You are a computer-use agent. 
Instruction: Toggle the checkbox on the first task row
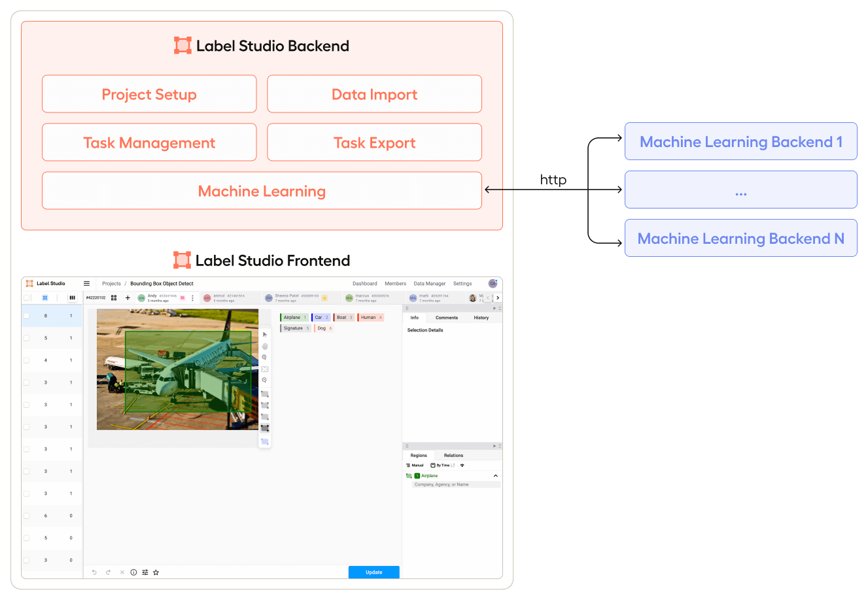pos(25,315)
